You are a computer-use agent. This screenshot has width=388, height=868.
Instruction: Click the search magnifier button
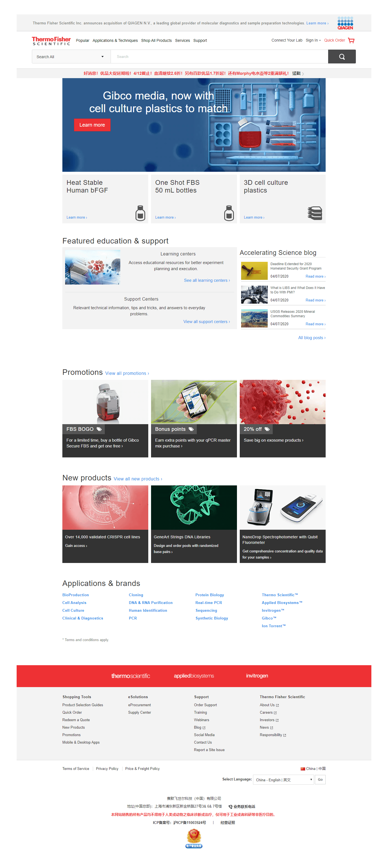pyautogui.click(x=342, y=57)
